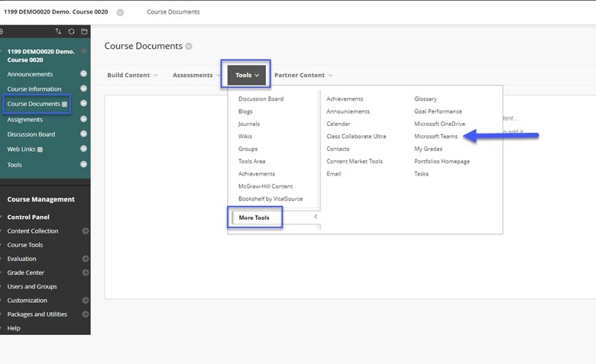The width and height of the screenshot is (596, 364).
Task: Select Microsoft Teams in More Tools list
Action: [436, 136]
